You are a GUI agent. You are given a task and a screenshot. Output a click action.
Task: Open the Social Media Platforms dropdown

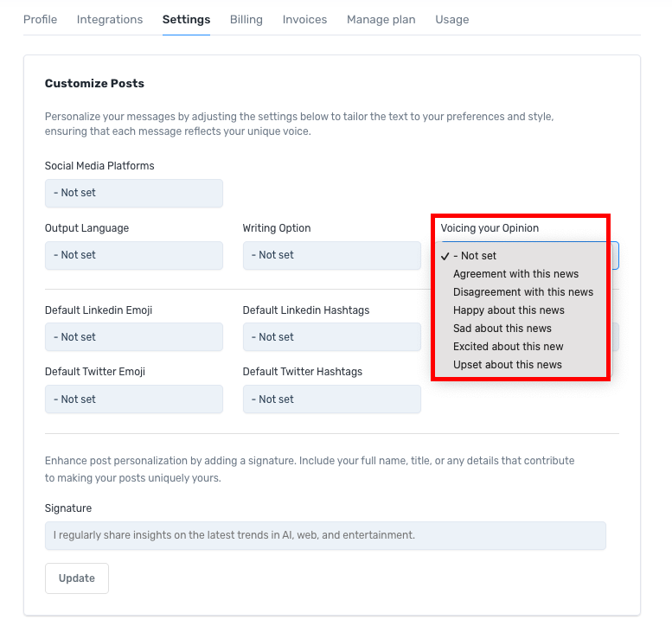[134, 193]
